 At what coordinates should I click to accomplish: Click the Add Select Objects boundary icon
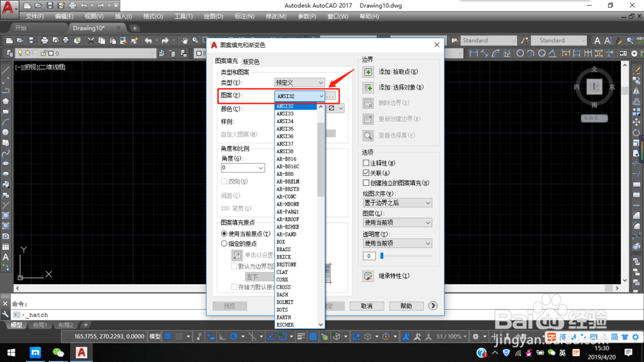[x=368, y=88]
